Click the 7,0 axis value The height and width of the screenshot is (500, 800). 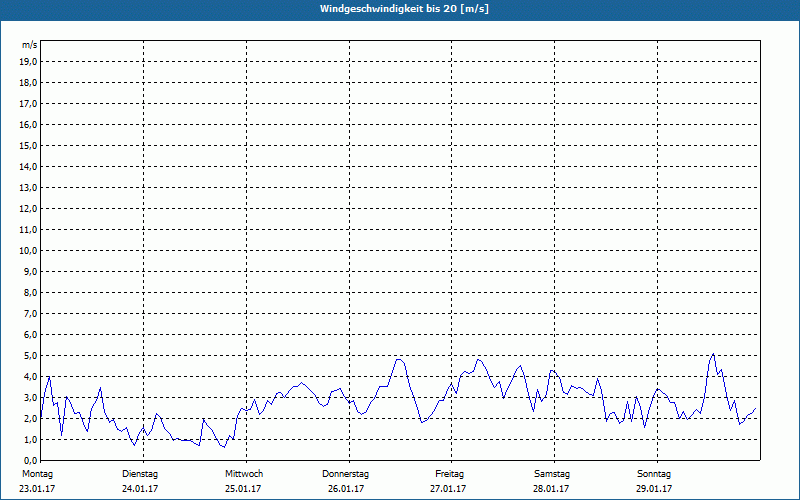coord(30,314)
